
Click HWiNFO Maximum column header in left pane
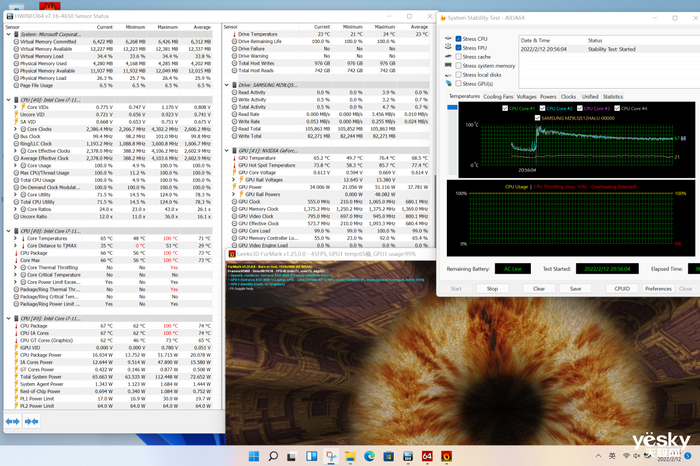[167, 27]
